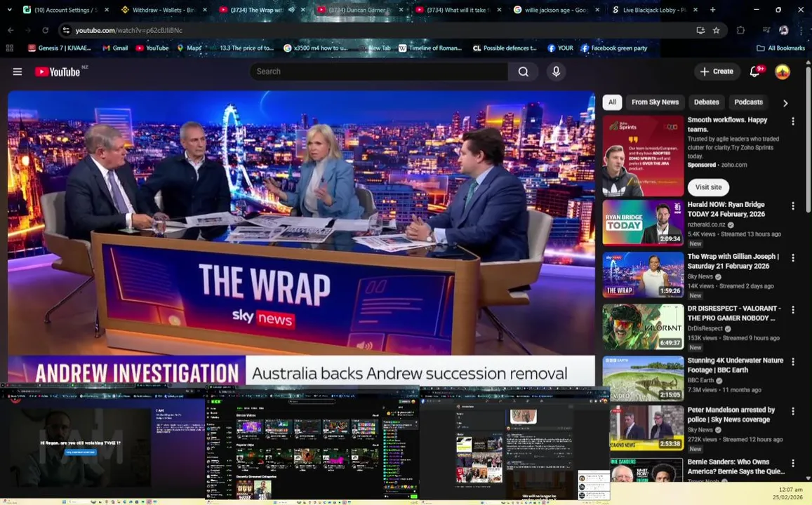Switch to the Withdraw - Wallets tab
Screen dimensions: 812x505
[x=163, y=10]
